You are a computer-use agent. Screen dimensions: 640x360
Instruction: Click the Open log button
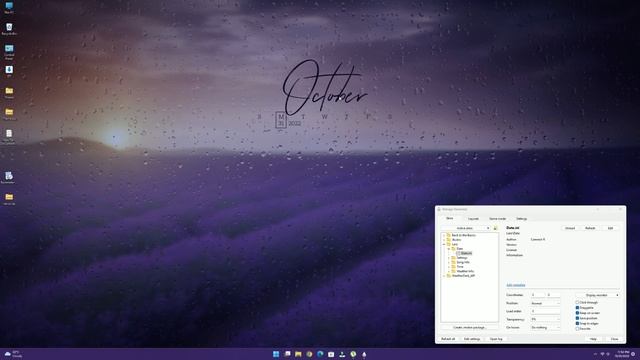(496, 339)
